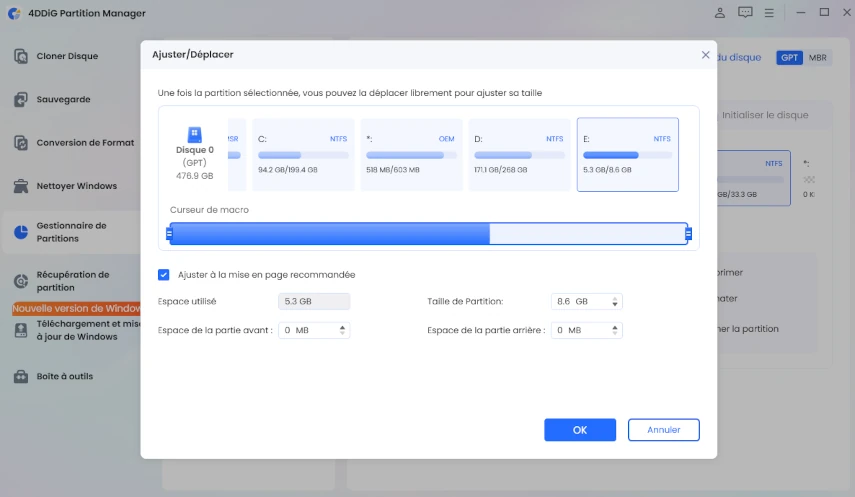This screenshot has height=497, width=855.
Task: Open the hamburger menu in title bar
Action: (x=769, y=13)
